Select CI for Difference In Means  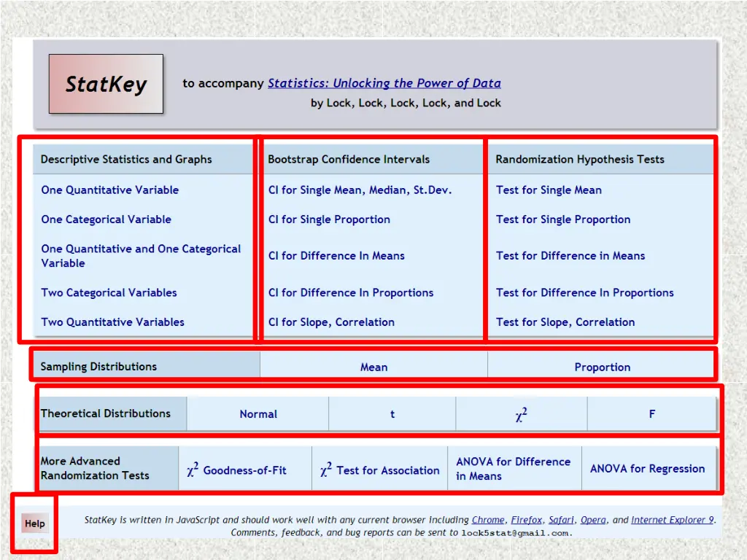(336, 256)
